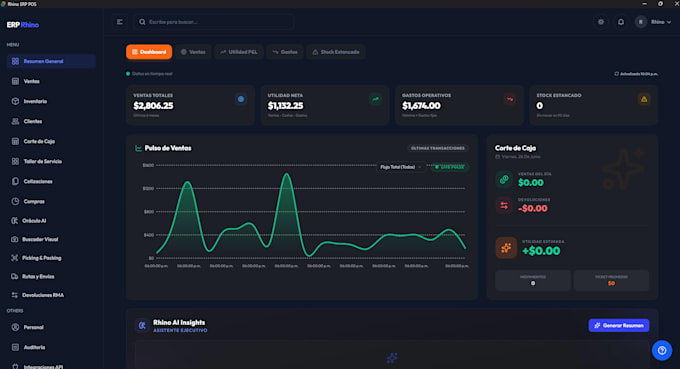Select the Gastos tab
This screenshot has width=680, height=369.
click(x=285, y=52)
